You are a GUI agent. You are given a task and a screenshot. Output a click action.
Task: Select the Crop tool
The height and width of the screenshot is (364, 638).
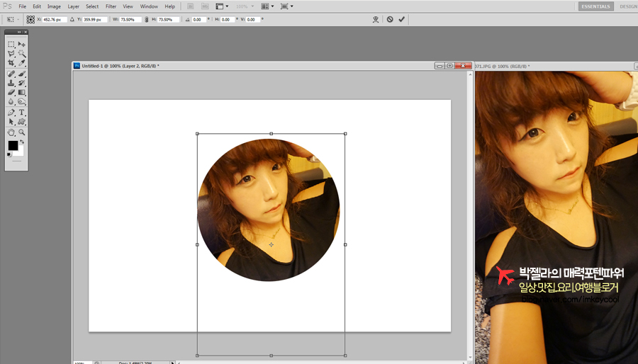click(x=11, y=63)
